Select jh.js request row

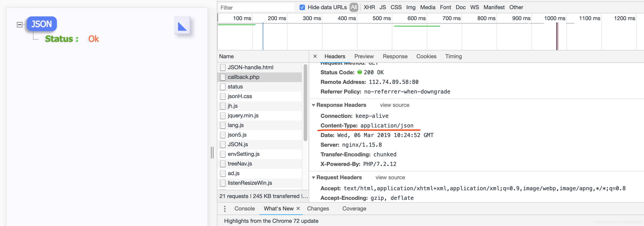(260, 106)
